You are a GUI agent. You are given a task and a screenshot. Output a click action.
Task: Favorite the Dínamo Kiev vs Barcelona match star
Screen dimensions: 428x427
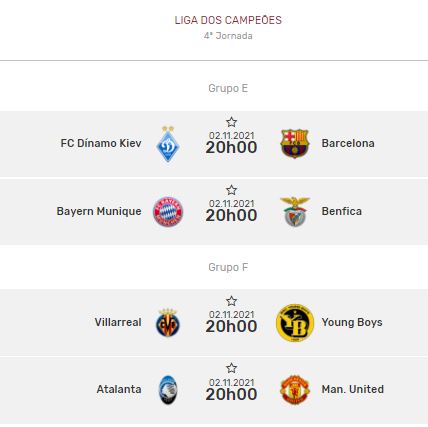click(231, 122)
